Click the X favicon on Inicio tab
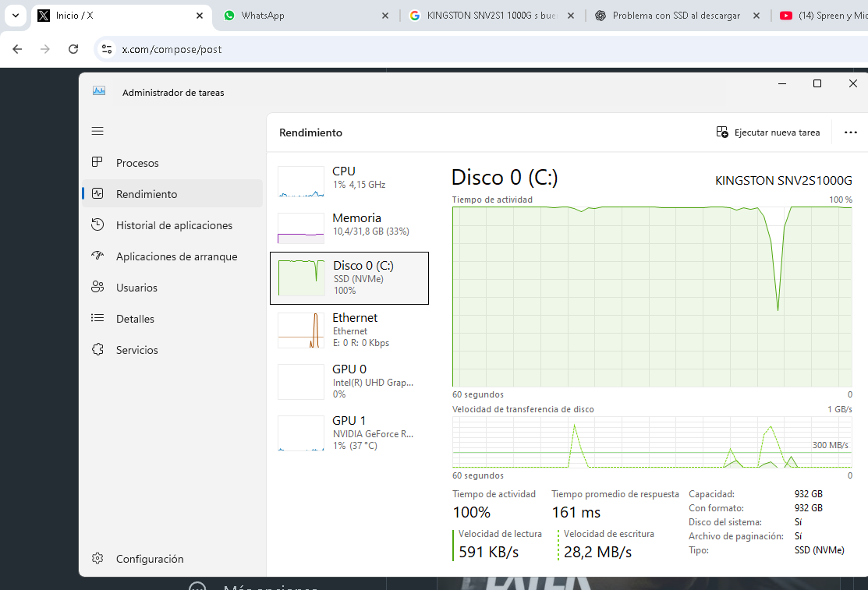 coord(44,16)
